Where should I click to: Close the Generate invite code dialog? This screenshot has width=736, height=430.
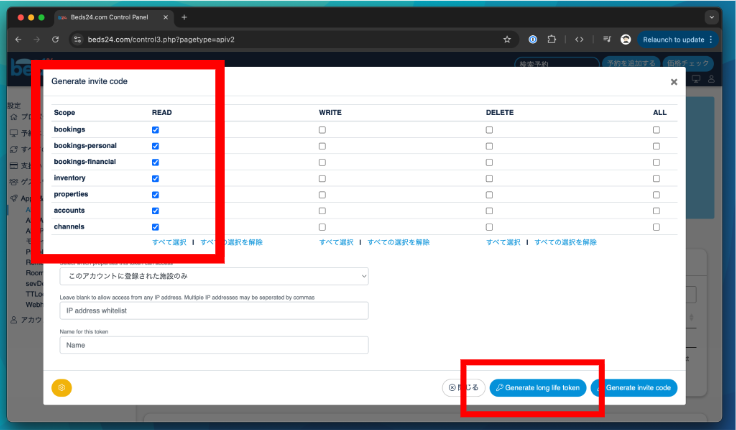click(673, 82)
